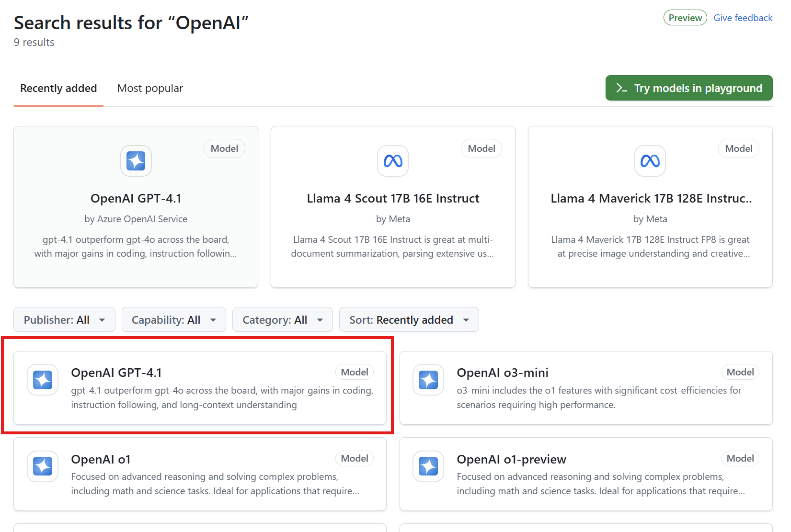Click the o1-preview description text
The width and height of the screenshot is (791, 532).
point(601,484)
